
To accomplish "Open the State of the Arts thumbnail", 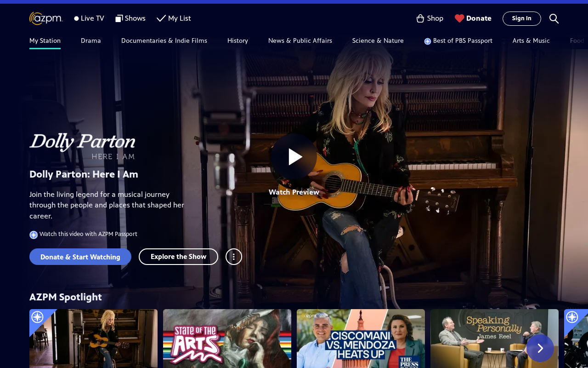I will (227, 339).
